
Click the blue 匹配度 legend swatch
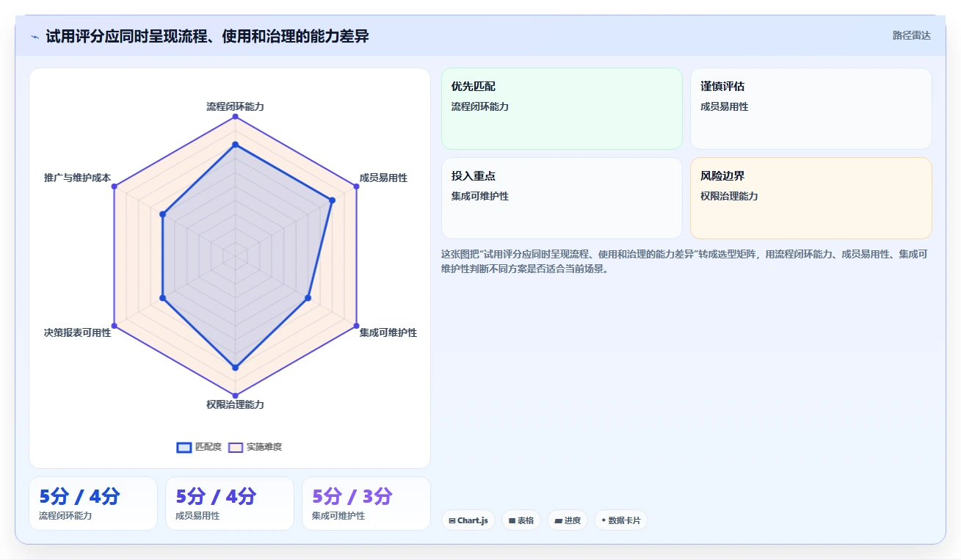[x=184, y=447]
